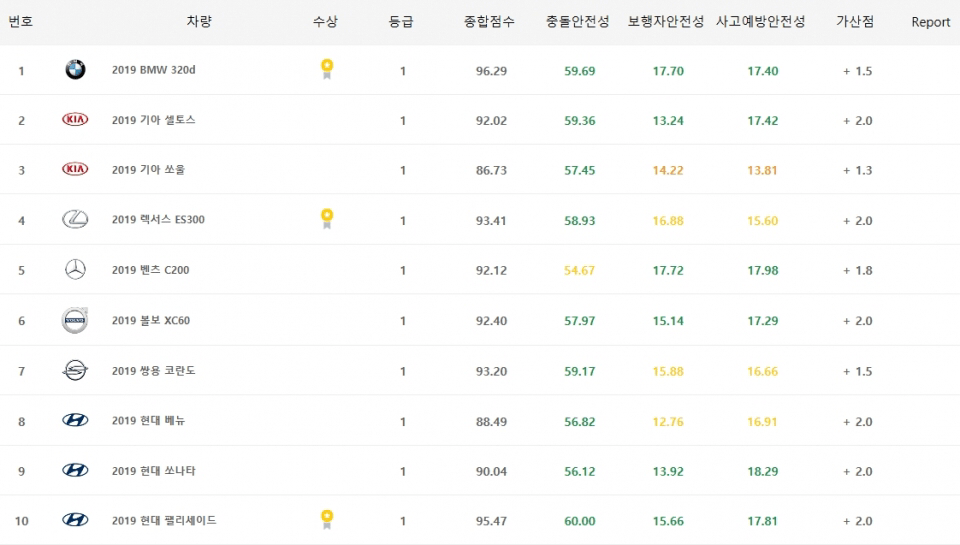The width and height of the screenshot is (960, 545).
Task: Click pedestrian safety value 12.76
Action: point(668,421)
